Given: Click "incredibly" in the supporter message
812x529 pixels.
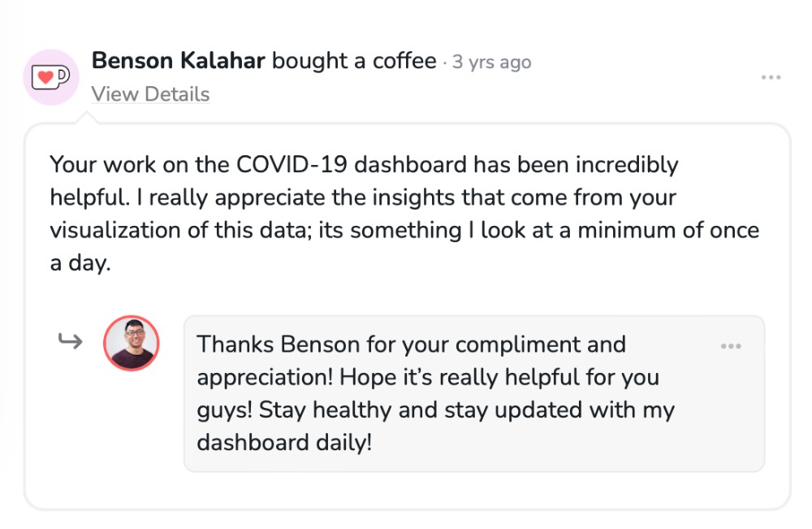Looking at the screenshot, I should [626, 165].
